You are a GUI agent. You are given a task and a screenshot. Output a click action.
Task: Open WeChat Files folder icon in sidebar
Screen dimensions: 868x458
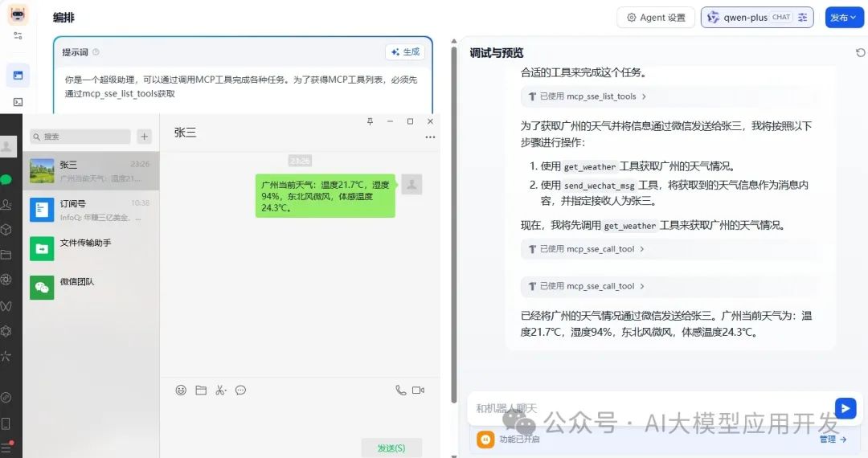click(x=6, y=255)
